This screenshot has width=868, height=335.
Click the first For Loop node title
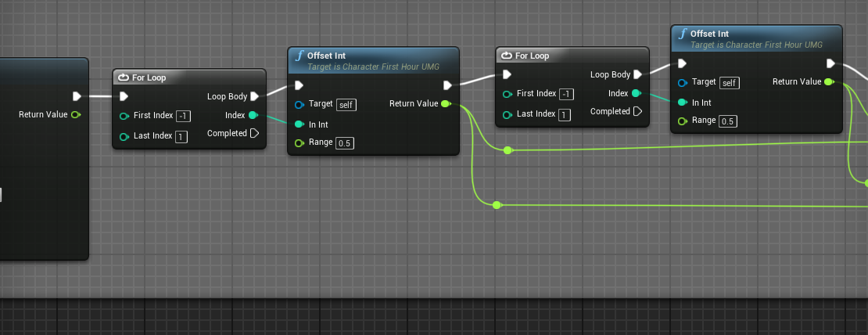pos(149,77)
